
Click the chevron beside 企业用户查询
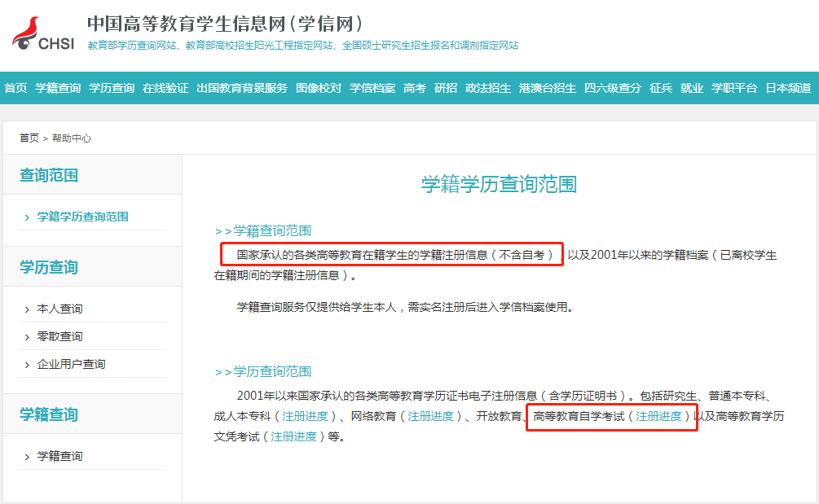tap(27, 366)
